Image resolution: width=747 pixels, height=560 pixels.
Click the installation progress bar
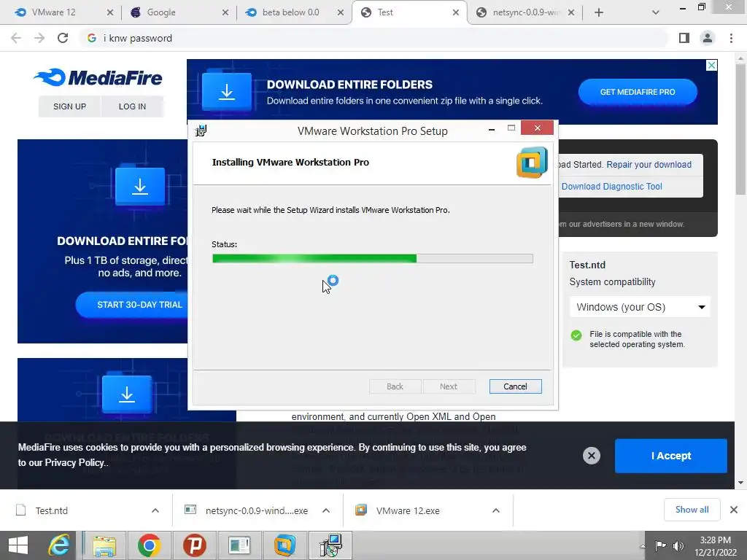pyautogui.click(x=373, y=259)
